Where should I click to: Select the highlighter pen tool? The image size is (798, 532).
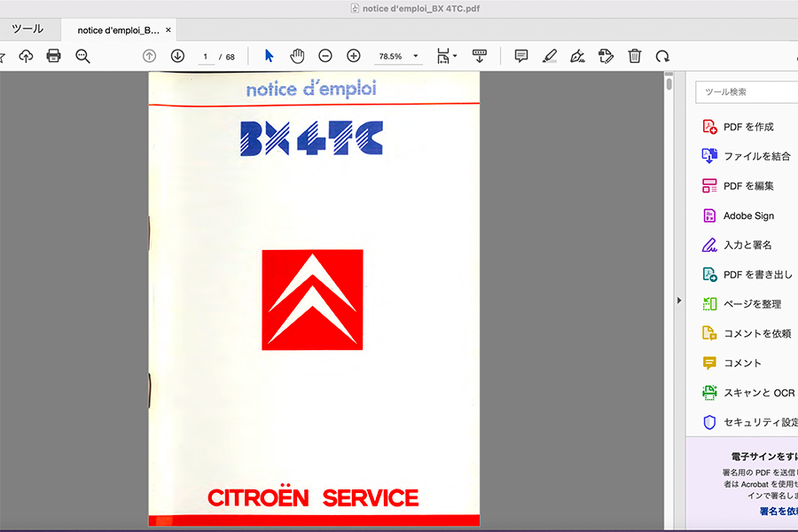pos(549,56)
